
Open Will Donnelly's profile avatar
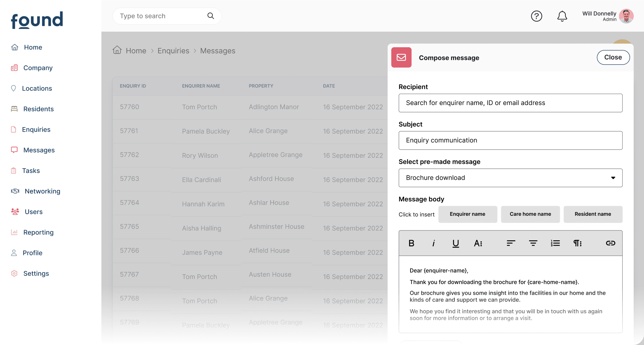(x=626, y=16)
